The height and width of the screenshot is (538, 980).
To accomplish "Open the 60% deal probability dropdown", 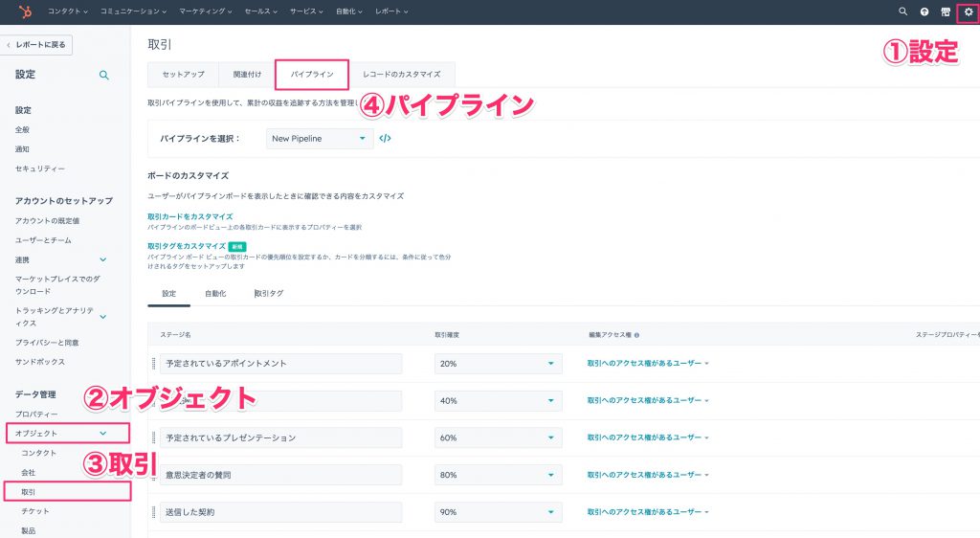I will 498,437.
